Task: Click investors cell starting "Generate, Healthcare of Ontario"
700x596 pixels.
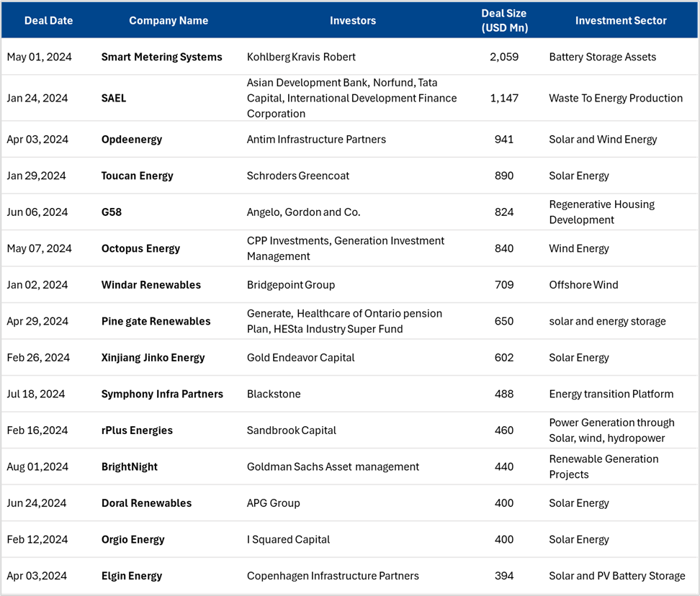Action: click(x=345, y=321)
